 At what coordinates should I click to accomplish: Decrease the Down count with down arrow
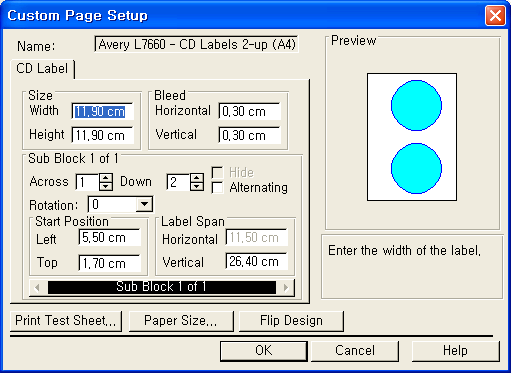(197, 186)
